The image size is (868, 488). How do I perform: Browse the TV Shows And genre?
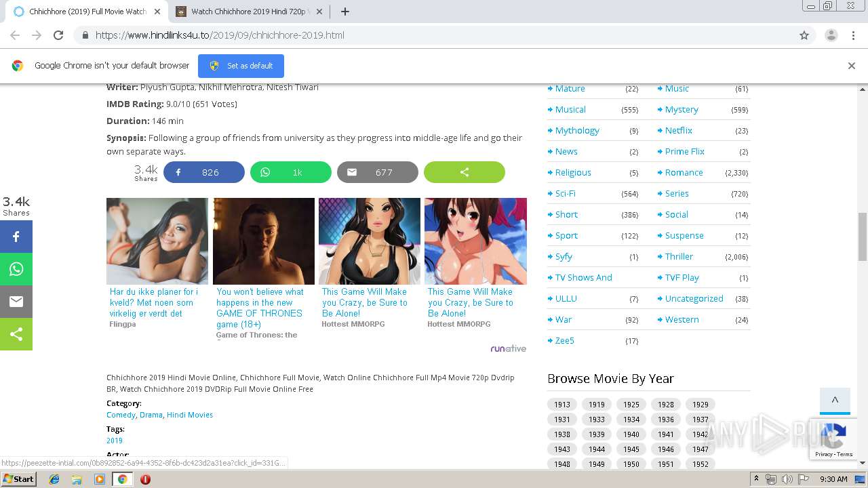583,278
